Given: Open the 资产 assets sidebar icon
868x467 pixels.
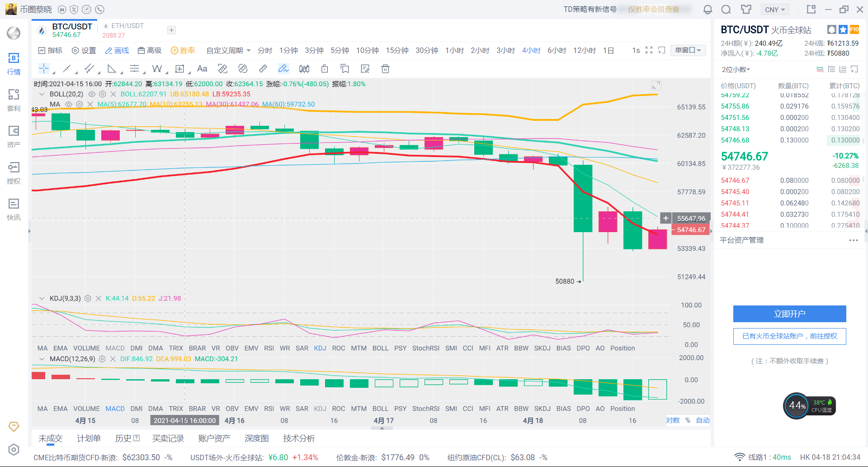Looking at the screenshot, I should (x=14, y=136).
